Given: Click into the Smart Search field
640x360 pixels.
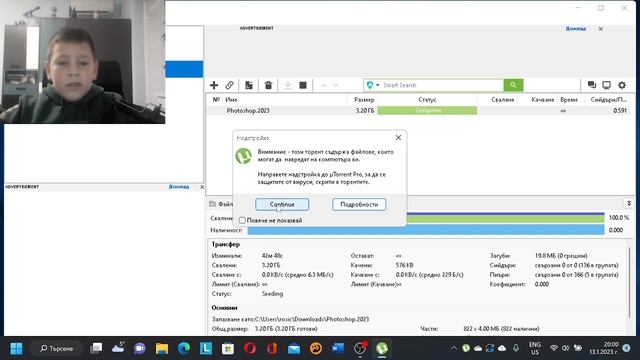Looking at the screenshot, I should [442, 85].
